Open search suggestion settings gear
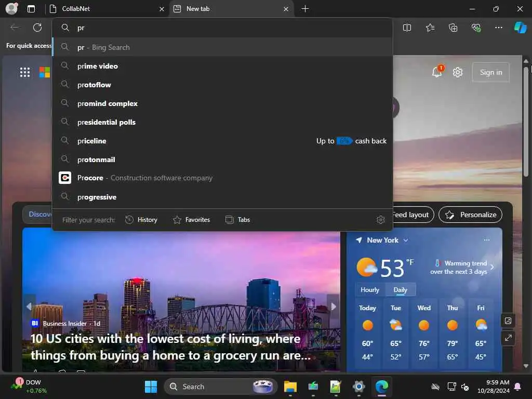532x399 pixels. tap(381, 220)
